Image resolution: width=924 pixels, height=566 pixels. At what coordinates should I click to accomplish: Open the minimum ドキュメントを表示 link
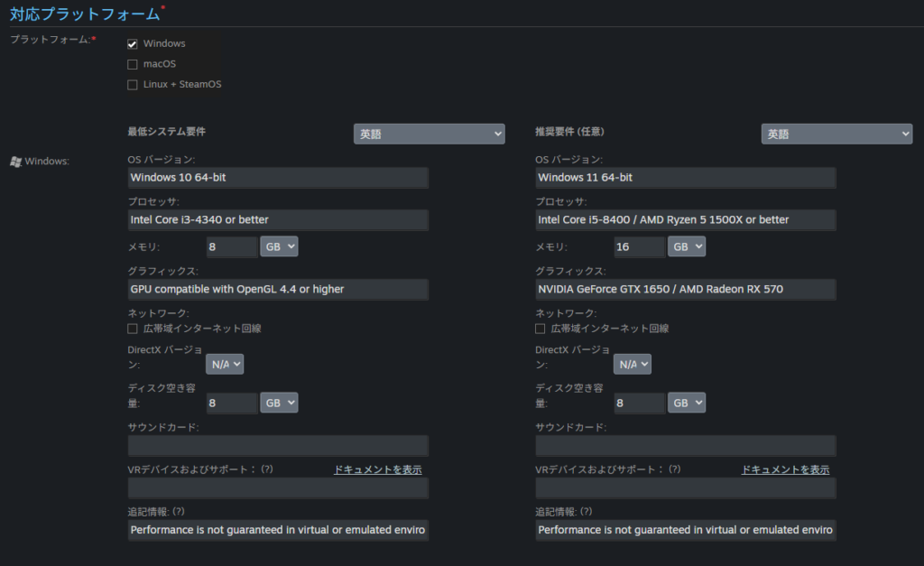(377, 470)
